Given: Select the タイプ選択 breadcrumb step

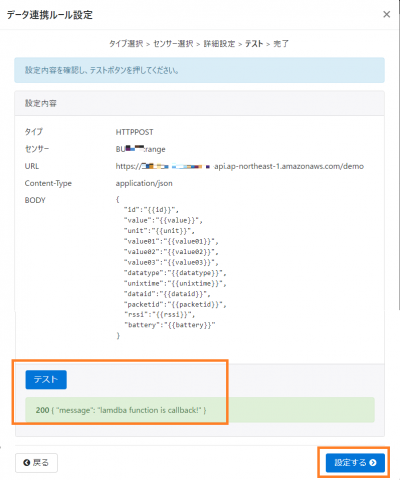Looking at the screenshot, I should 126,44.
